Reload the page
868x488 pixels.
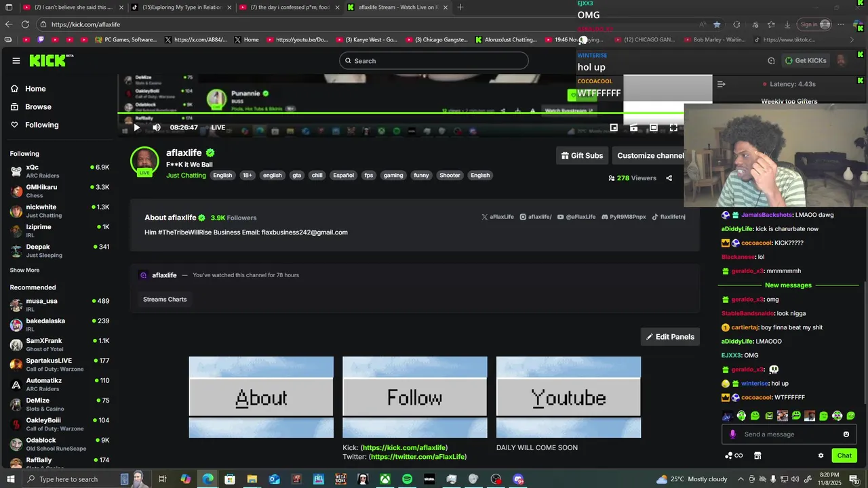(25, 24)
